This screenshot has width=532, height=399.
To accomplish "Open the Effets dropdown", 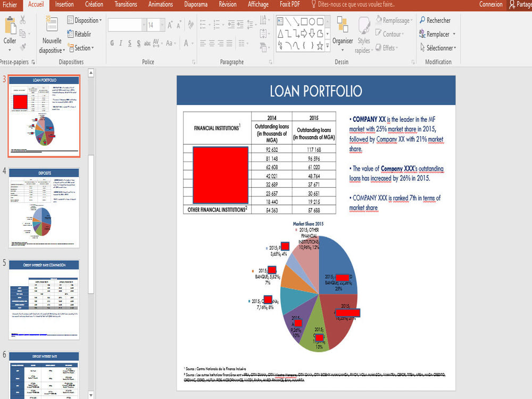I will (386, 48).
